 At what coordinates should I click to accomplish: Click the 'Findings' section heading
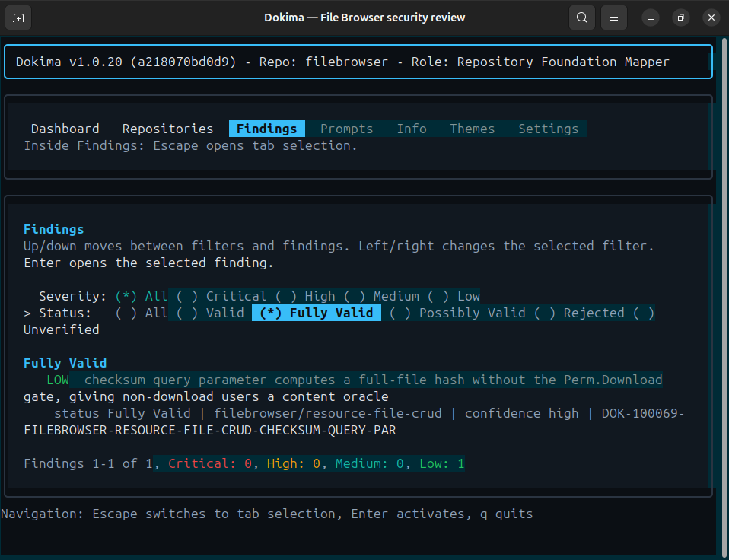pos(54,229)
